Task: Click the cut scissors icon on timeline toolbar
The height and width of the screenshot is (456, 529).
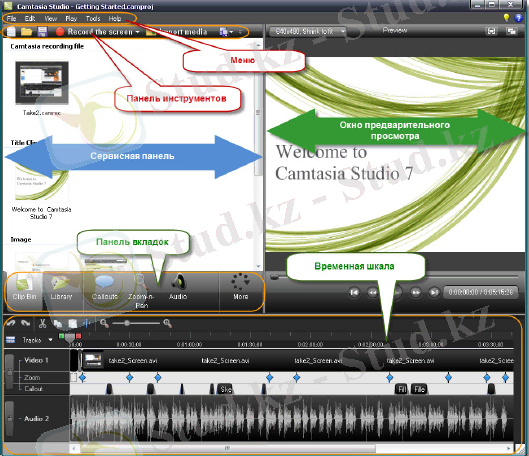Action: (x=42, y=323)
